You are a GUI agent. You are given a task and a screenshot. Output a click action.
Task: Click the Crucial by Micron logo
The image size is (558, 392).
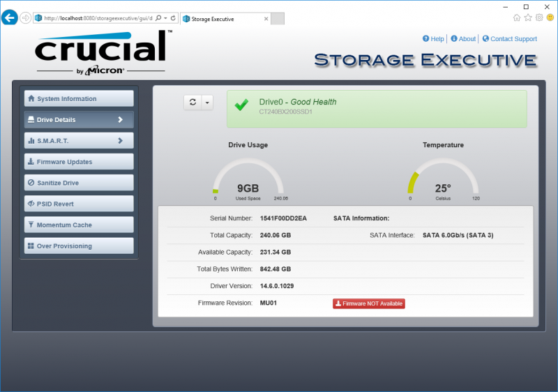tap(103, 52)
